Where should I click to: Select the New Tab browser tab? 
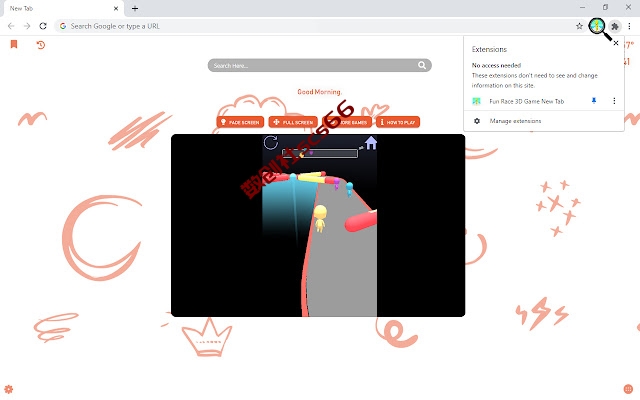click(x=63, y=9)
